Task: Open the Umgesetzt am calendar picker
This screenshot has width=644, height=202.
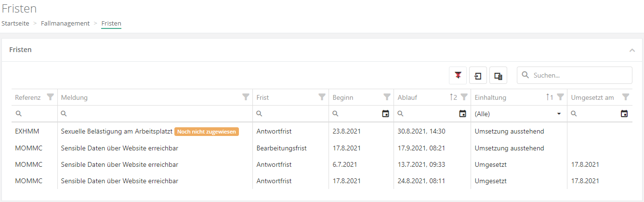Action: (x=624, y=114)
